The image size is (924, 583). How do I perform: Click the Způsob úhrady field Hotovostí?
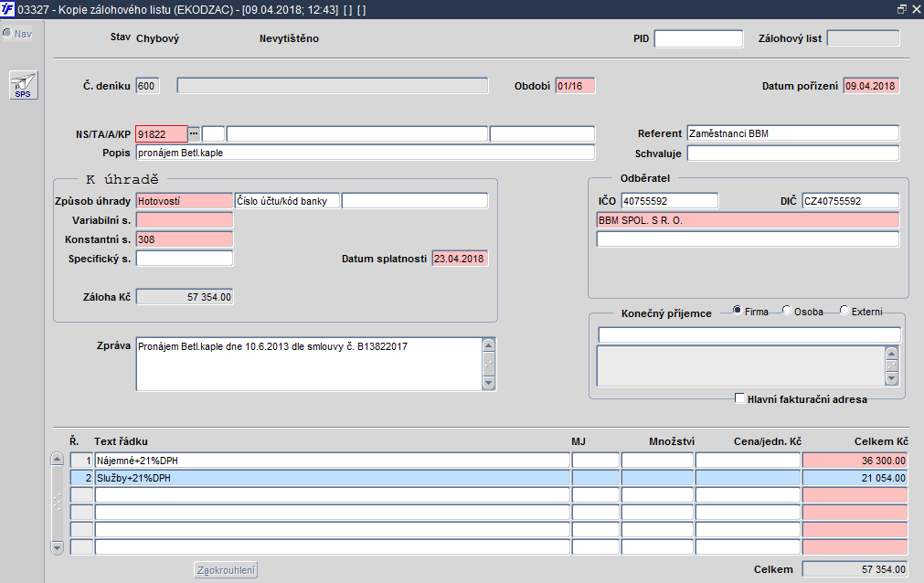[185, 201]
